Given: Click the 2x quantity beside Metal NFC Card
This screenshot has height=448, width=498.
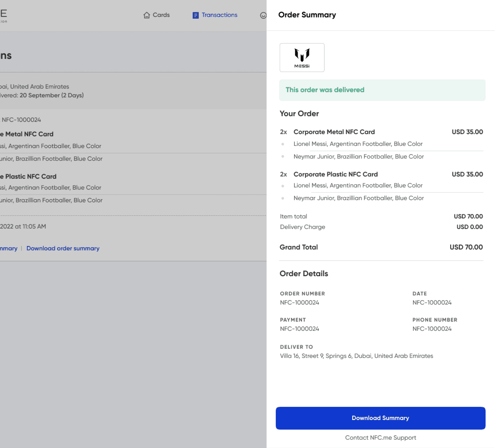Looking at the screenshot, I should tap(283, 132).
